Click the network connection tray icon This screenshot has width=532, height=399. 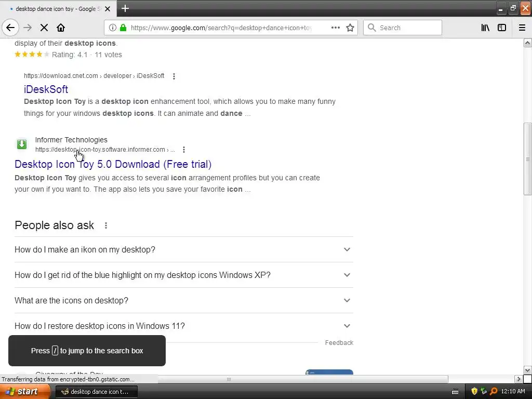click(x=484, y=392)
